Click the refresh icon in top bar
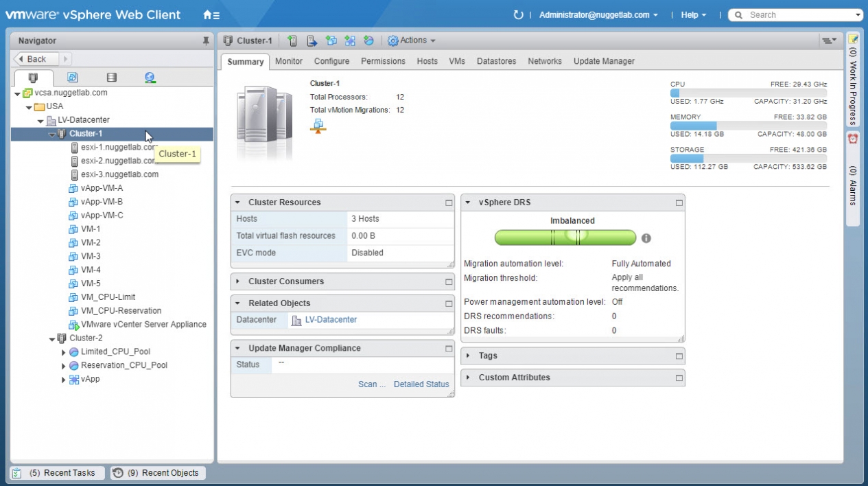This screenshot has width=868, height=486. 518,15
